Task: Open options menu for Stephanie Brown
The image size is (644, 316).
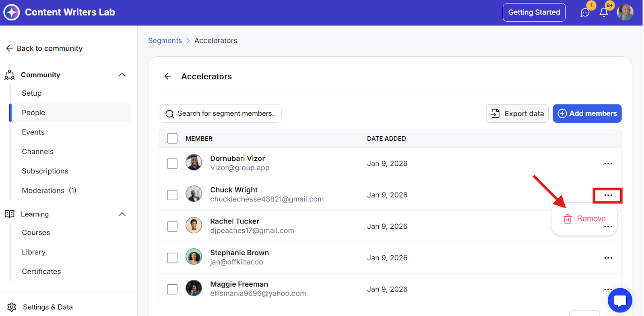Action: 608,258
